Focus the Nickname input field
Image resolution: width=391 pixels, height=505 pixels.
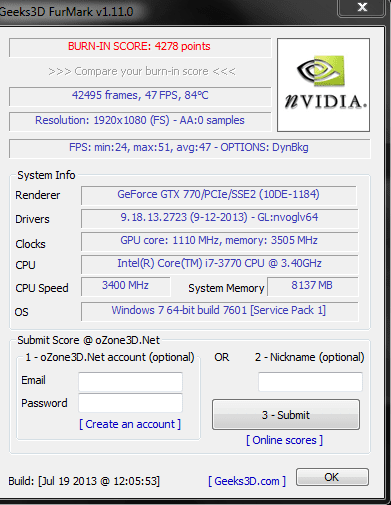point(310,381)
